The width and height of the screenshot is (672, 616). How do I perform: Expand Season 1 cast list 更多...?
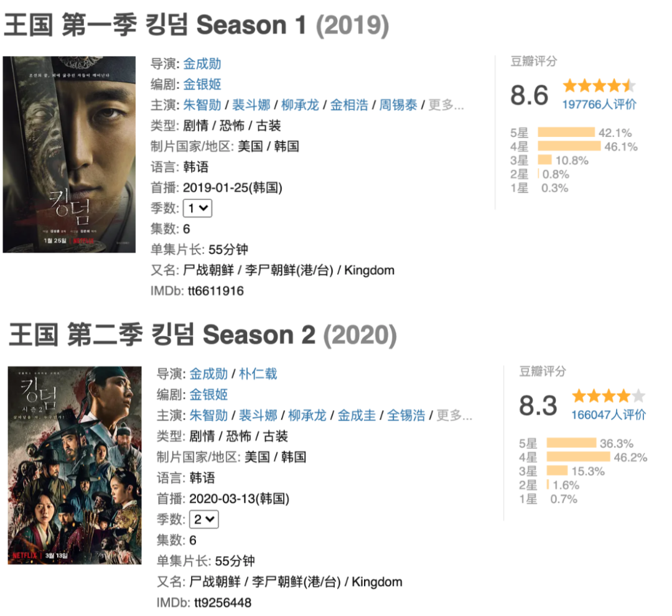click(446, 105)
